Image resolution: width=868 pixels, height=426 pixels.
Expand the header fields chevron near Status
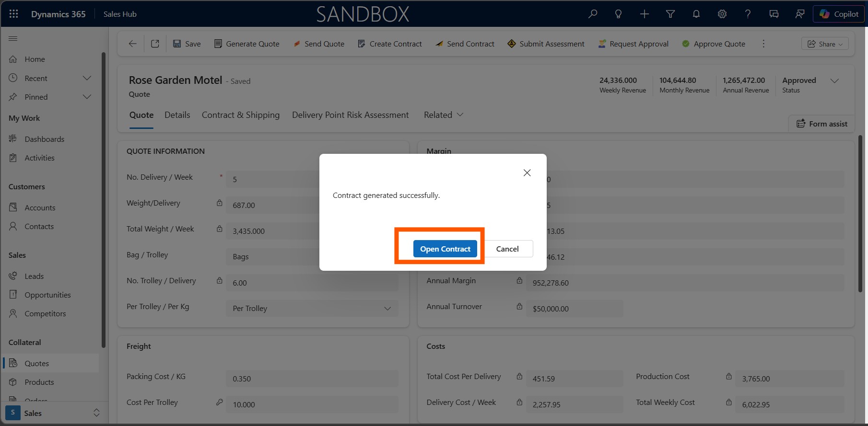(834, 81)
